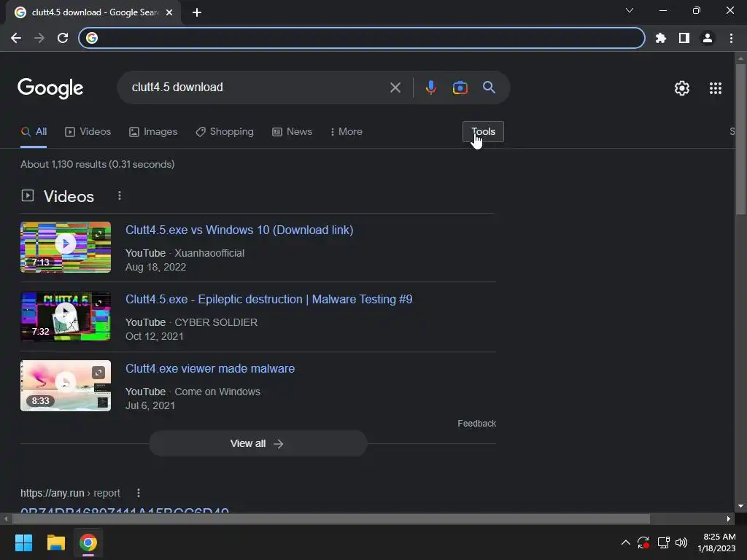This screenshot has width=747, height=560.
Task: Click the Google logo
Action: point(50,88)
